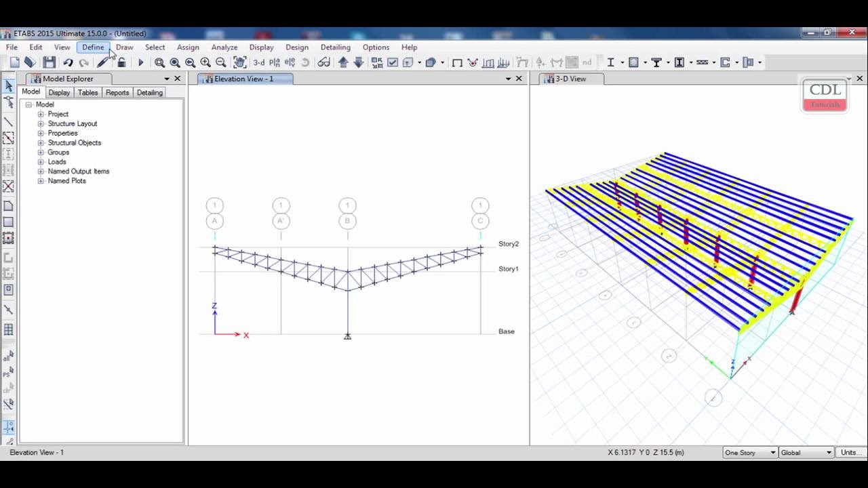The image size is (868, 488).
Task: Open the shell section tool dropdown arrow
Action: (x=645, y=62)
